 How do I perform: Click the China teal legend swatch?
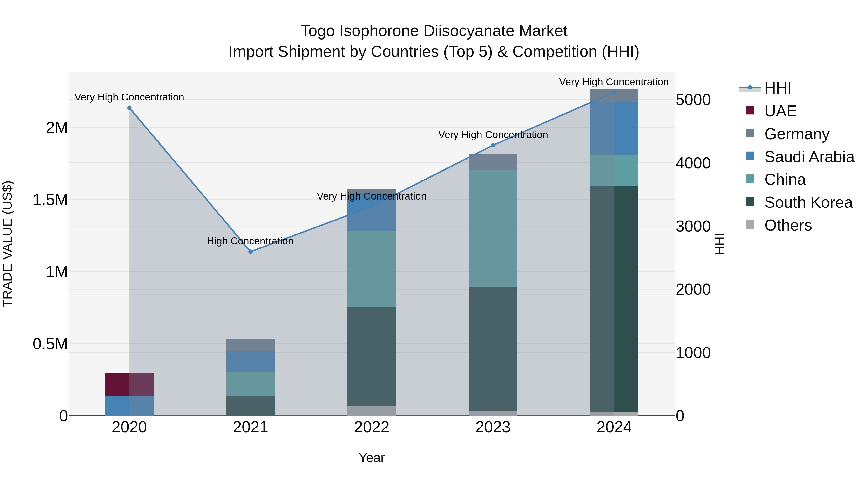(750, 179)
